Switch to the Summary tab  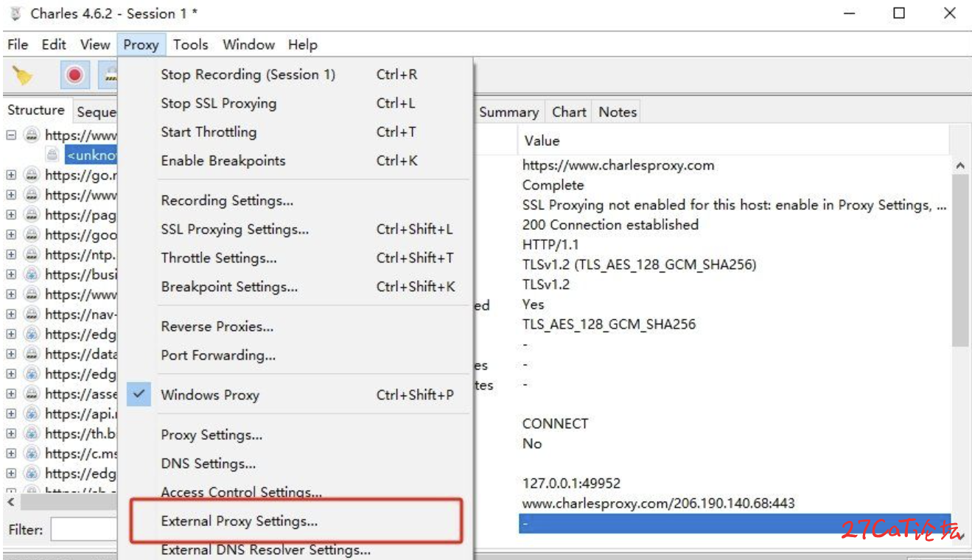pyautogui.click(x=508, y=112)
